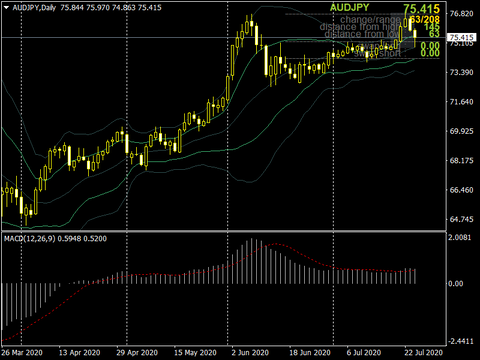Click the large green AUDJPY symbol label
Image resolution: width=480 pixels, height=360 pixels.
pyautogui.click(x=349, y=8)
